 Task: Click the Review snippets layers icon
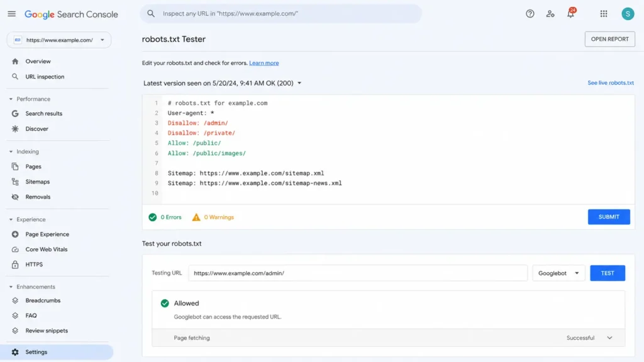point(15,331)
